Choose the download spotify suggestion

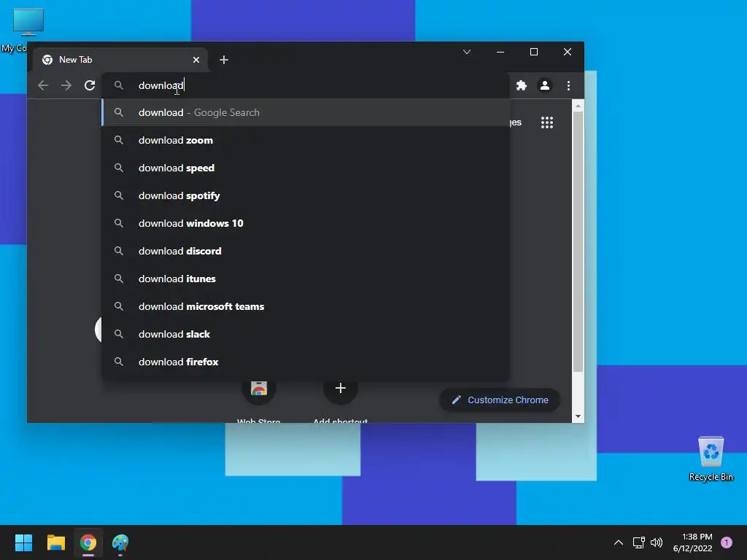306,195
